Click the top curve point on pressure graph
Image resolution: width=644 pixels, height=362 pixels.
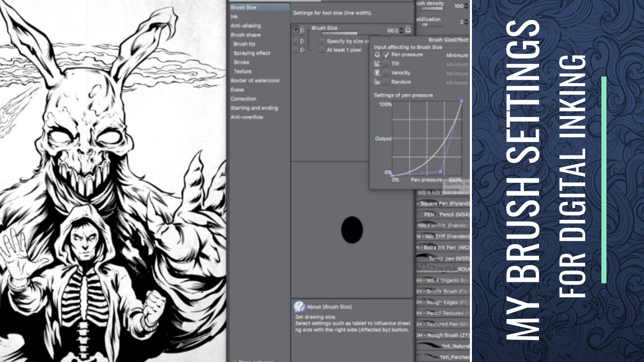(x=462, y=101)
